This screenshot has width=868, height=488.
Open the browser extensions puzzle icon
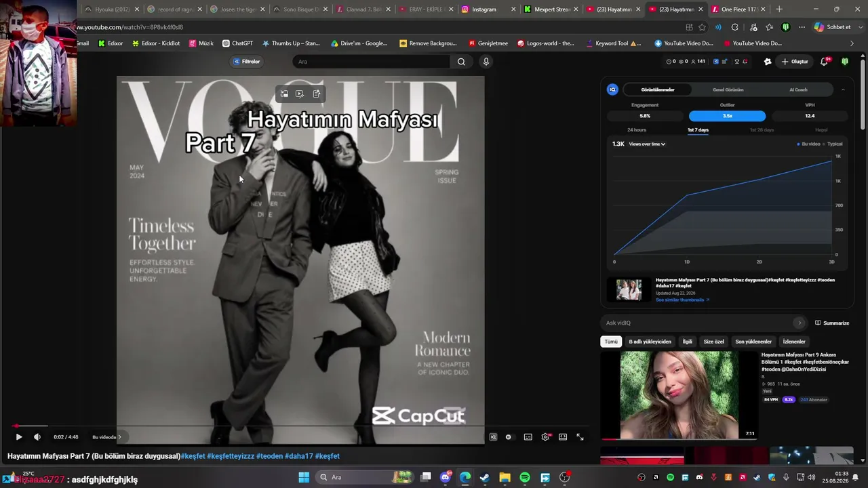735,27
